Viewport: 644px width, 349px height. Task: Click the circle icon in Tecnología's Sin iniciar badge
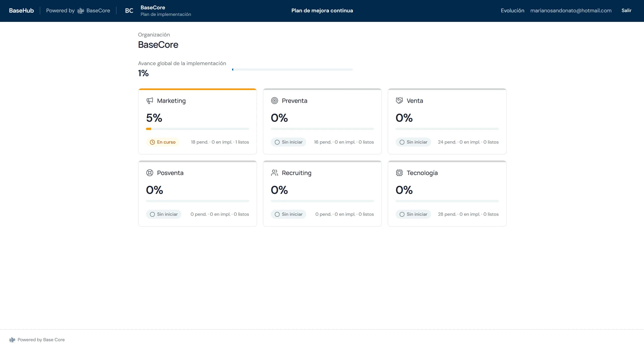point(402,214)
